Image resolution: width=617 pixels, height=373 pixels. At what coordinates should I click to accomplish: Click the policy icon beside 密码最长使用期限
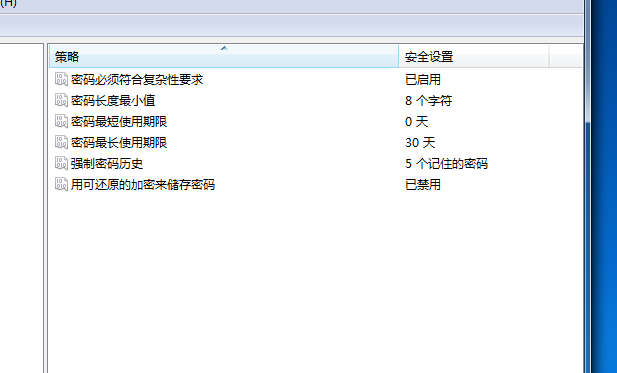[x=61, y=142]
